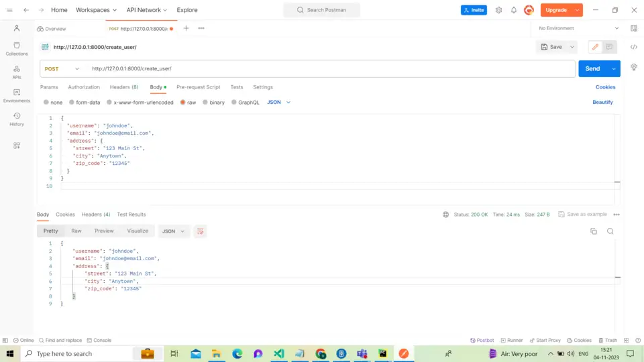Click the user avatar icon
Image resolution: width=644 pixels, height=362 pixels.
[529, 10]
